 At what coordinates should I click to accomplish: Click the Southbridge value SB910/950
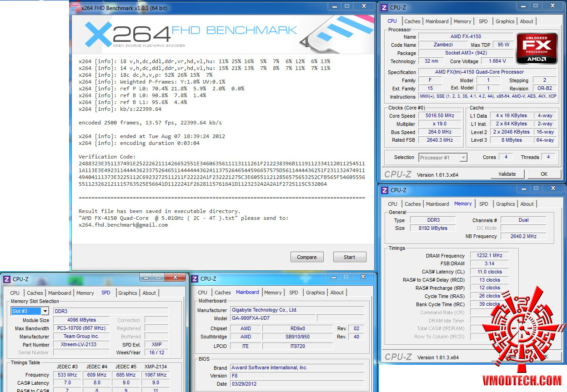(298, 337)
